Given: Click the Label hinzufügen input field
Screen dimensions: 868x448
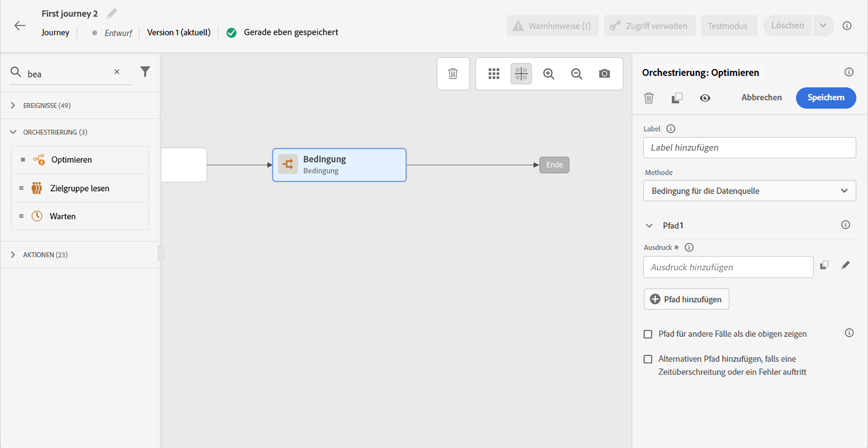Looking at the screenshot, I should (749, 148).
